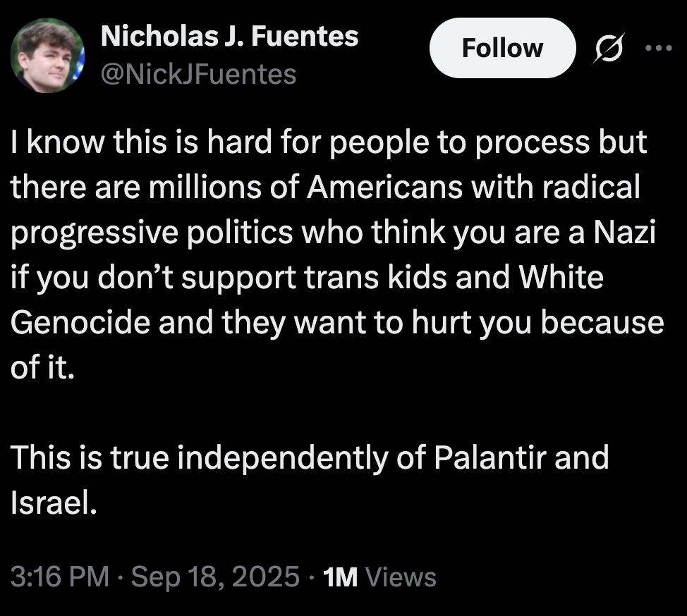This screenshot has width=687, height=616.
Task: Click the @NickJFuentes handle
Action: (x=198, y=73)
